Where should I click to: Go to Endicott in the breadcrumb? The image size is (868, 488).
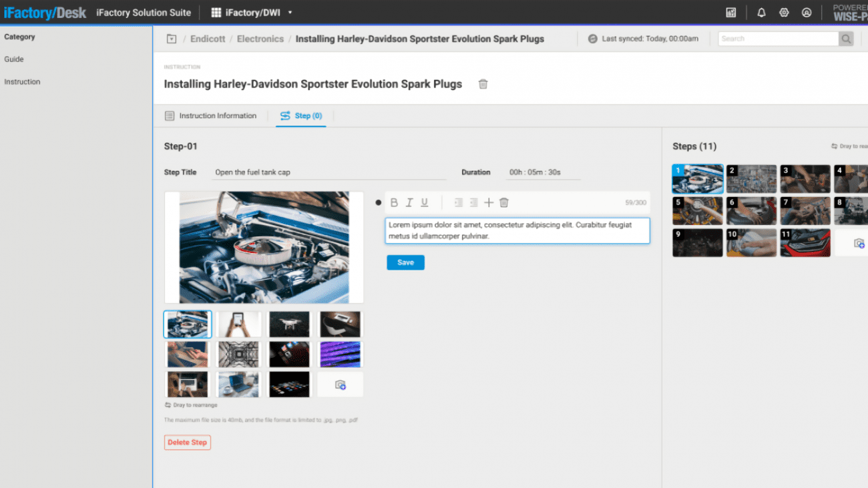[x=208, y=39]
